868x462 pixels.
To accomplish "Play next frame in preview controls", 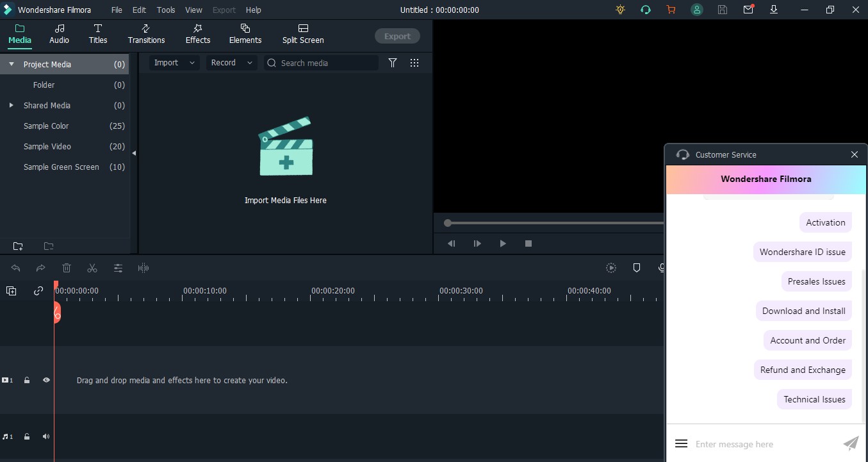I will 477,243.
